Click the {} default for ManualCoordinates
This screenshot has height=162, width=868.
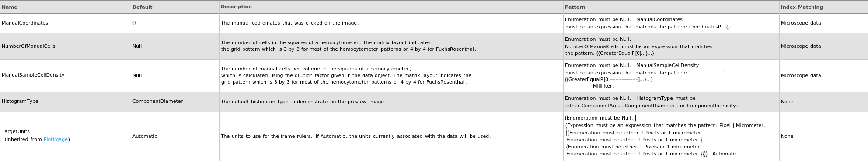pos(134,23)
